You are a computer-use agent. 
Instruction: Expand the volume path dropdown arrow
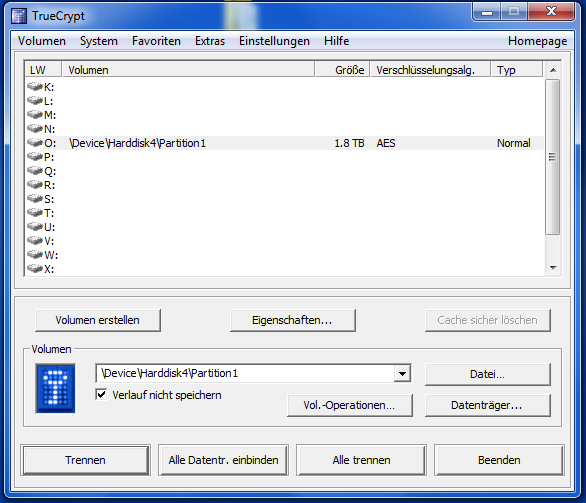point(402,373)
